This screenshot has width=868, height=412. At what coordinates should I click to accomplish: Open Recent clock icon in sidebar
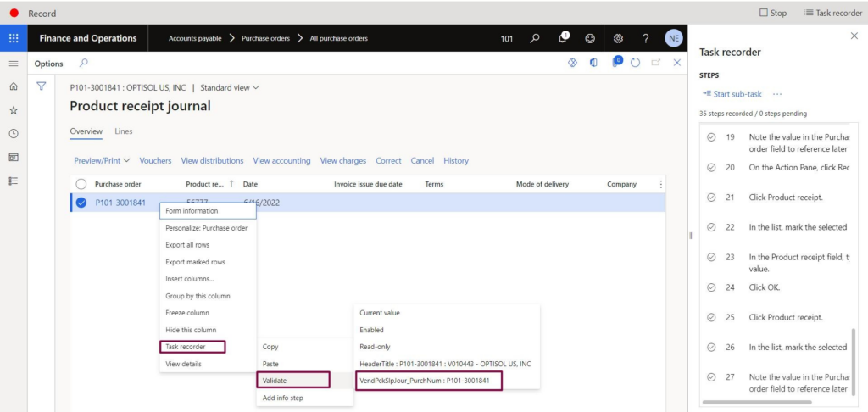pyautogui.click(x=14, y=133)
